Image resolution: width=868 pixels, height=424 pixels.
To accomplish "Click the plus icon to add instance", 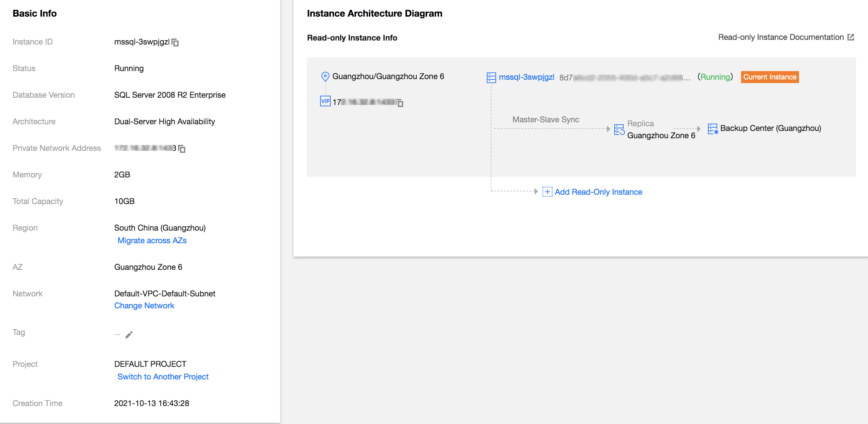I will tap(547, 192).
